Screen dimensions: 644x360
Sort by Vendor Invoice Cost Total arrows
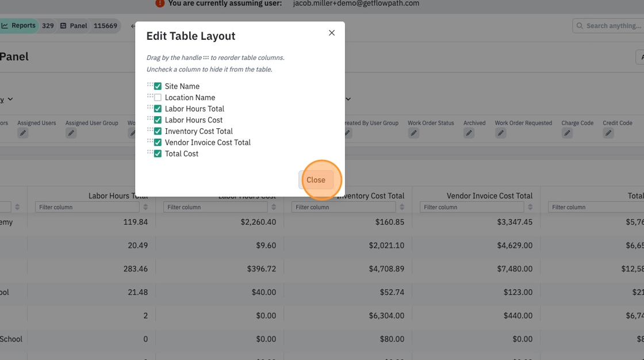point(530,207)
